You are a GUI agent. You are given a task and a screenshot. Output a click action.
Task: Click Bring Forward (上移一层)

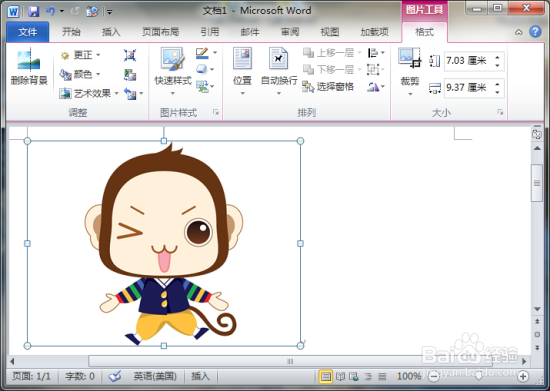[x=332, y=53]
